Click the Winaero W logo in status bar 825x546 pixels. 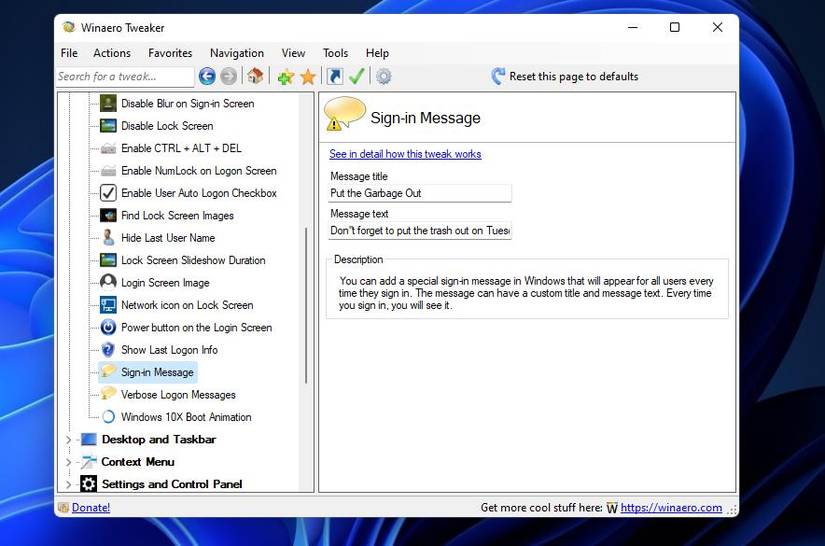[x=611, y=508]
